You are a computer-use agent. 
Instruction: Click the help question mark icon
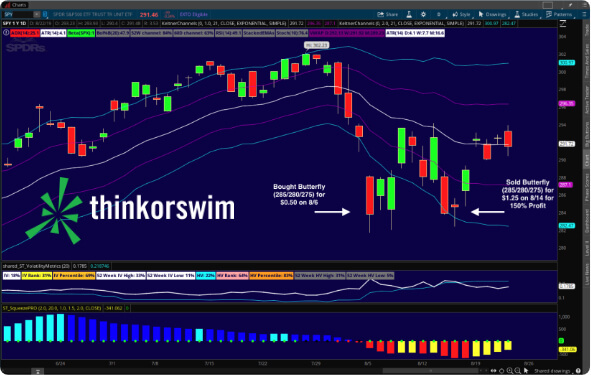[578, 371]
